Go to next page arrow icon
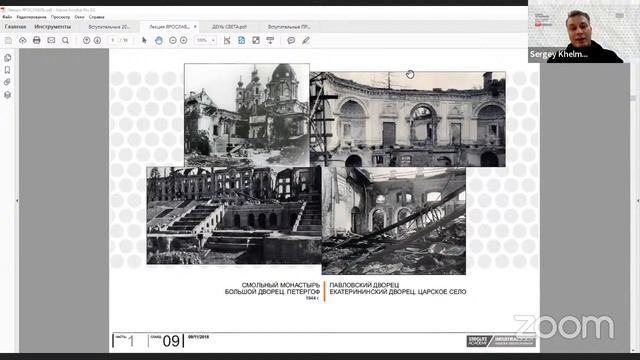This screenshot has width=640, height=360. pos(97,40)
